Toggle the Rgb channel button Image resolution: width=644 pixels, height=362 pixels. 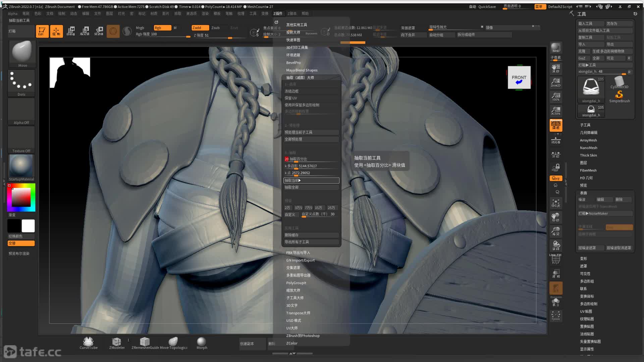(162, 28)
